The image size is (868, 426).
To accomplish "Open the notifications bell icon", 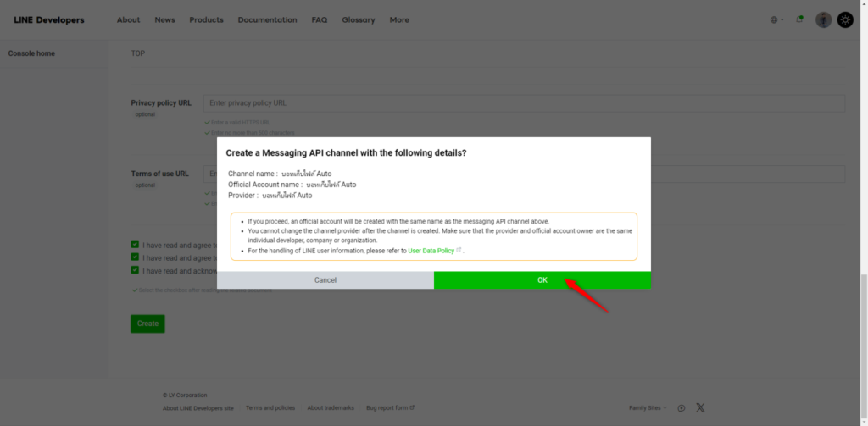I will [799, 19].
